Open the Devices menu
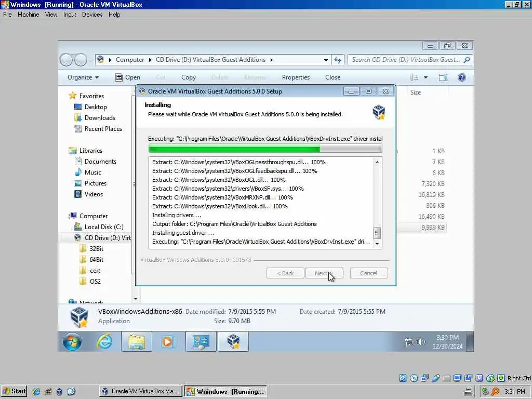The image size is (532, 399). click(92, 15)
